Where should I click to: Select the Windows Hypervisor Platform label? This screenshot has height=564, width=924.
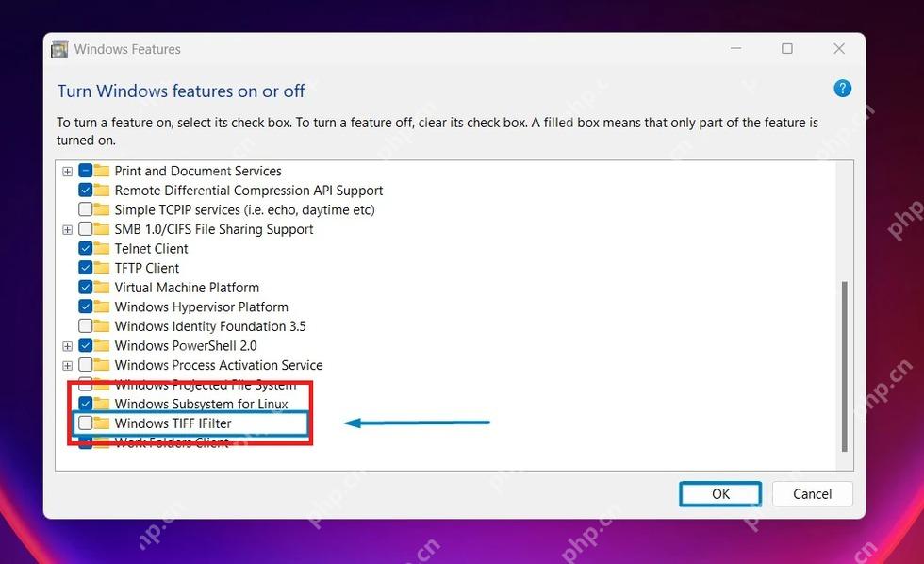[202, 307]
